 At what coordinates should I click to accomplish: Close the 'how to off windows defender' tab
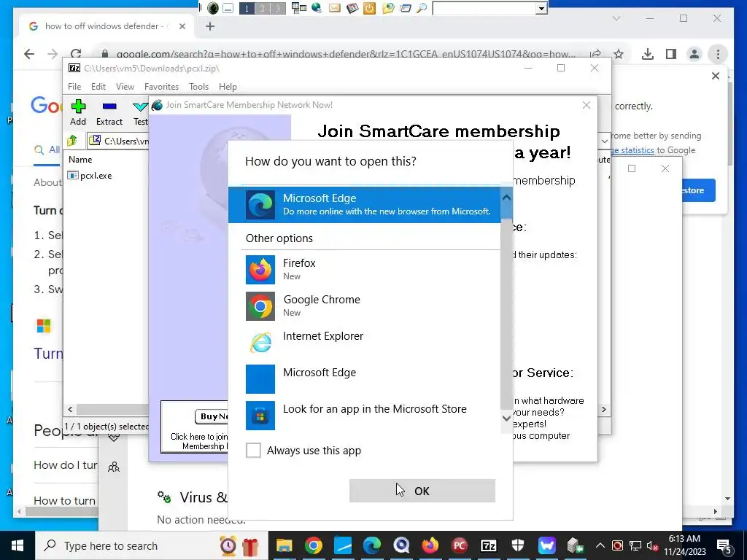[182, 26]
